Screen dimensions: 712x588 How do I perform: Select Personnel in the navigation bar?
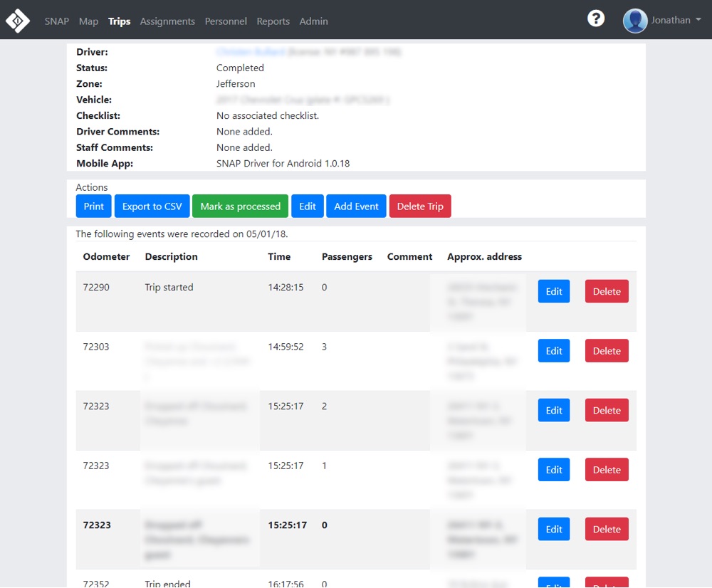(226, 21)
